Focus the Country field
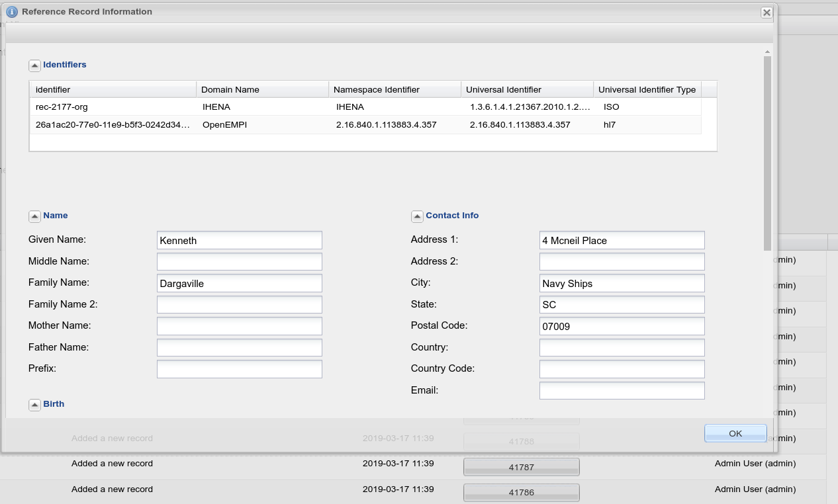838x504 pixels. [x=622, y=347]
